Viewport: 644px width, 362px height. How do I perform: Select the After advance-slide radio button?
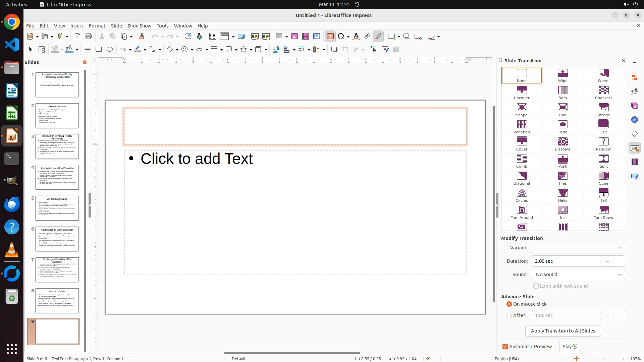509,315
